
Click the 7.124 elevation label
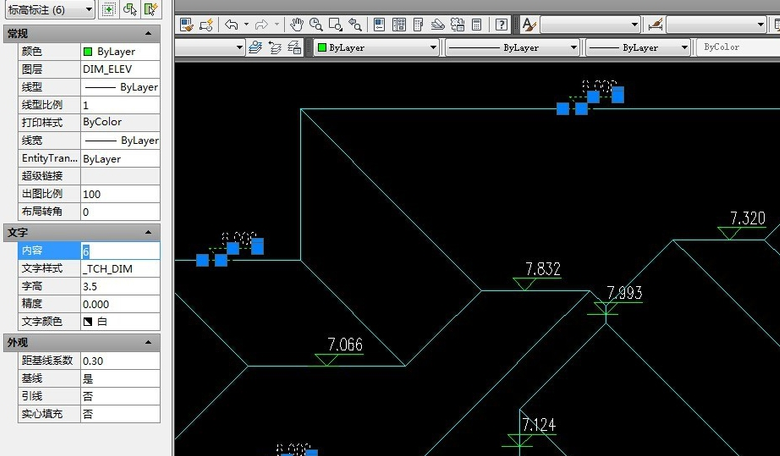point(539,425)
